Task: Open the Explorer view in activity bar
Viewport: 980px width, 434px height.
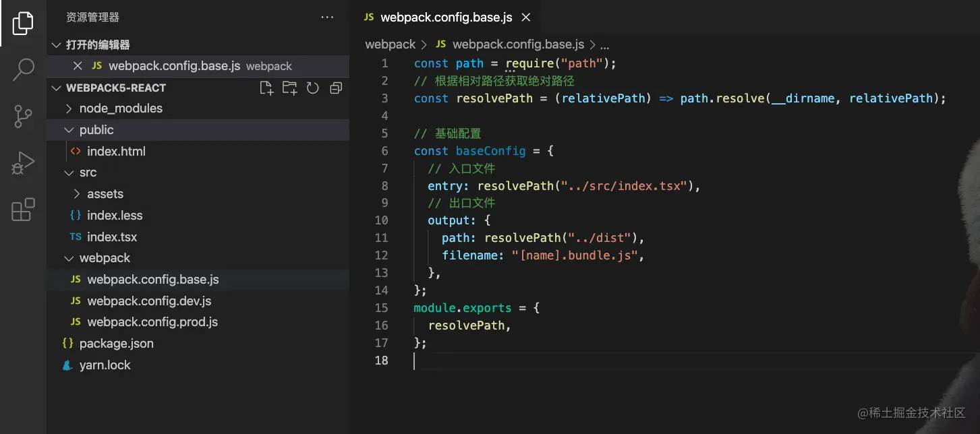Action: coord(23,24)
